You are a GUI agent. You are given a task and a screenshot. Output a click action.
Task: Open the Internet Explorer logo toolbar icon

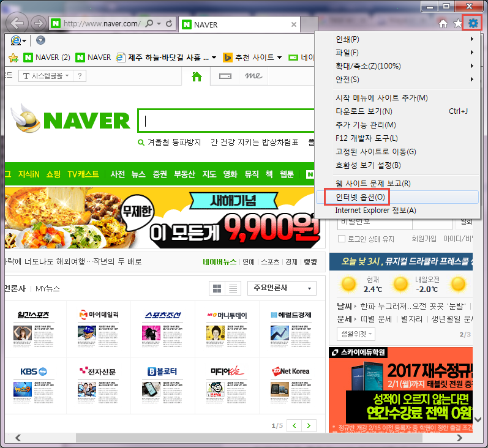click(16, 40)
